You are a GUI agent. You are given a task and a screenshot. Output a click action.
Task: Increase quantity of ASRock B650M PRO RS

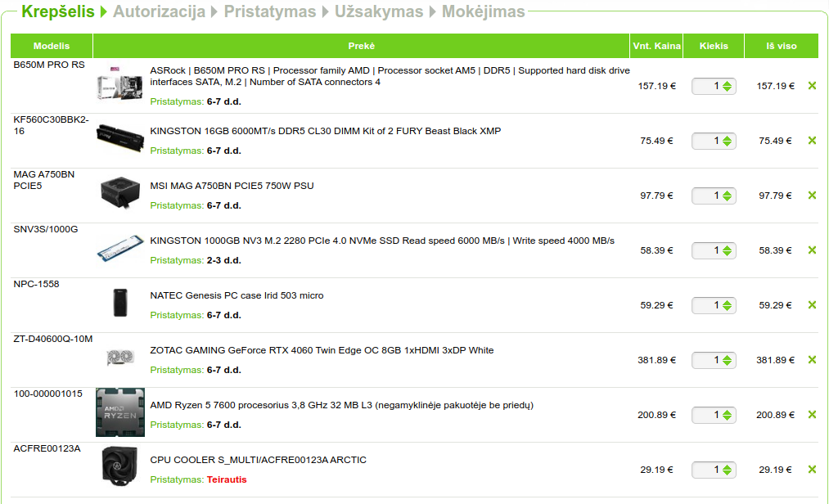pos(728,83)
